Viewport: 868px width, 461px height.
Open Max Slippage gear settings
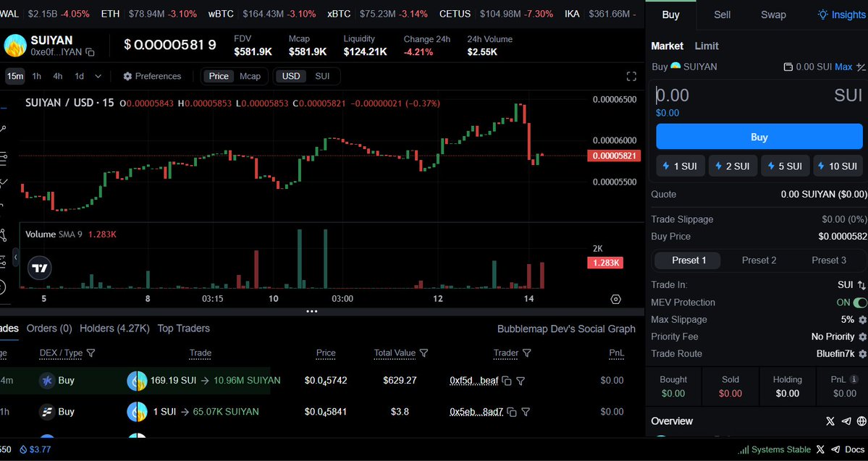pyautogui.click(x=862, y=320)
